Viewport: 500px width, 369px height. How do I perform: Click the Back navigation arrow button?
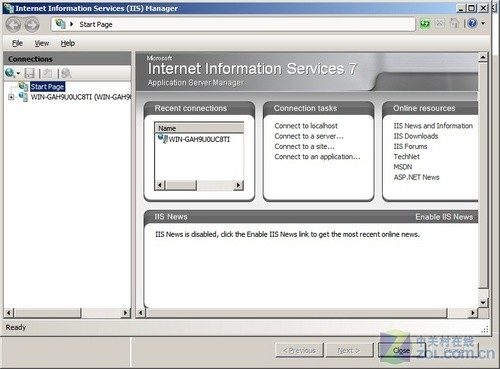point(14,25)
